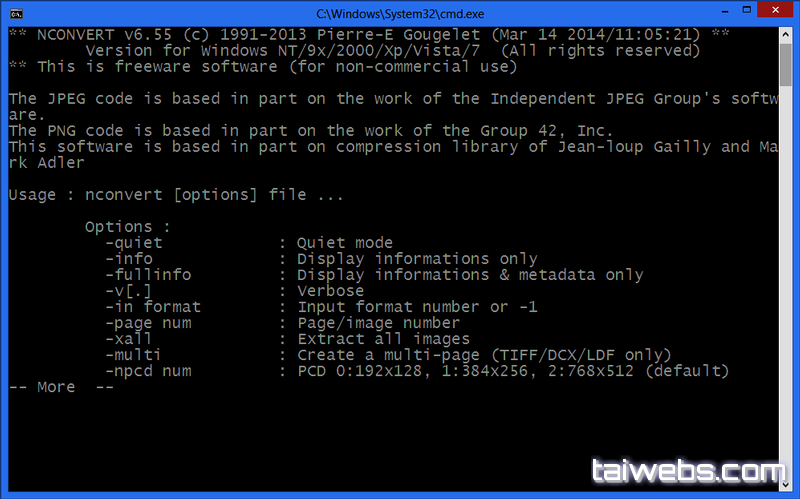800x499 pixels.
Task: Click the '-fullinfo' option text
Action: coord(148,275)
